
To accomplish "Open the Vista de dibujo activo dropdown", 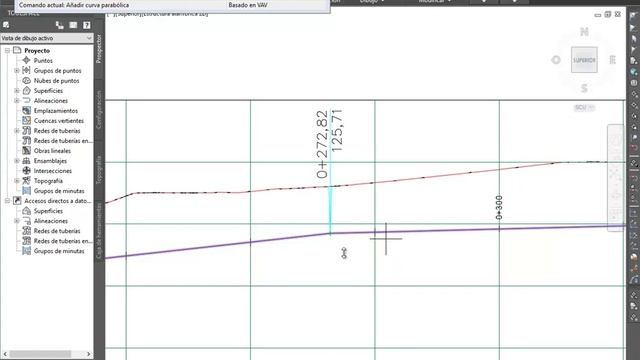I will (x=47, y=38).
